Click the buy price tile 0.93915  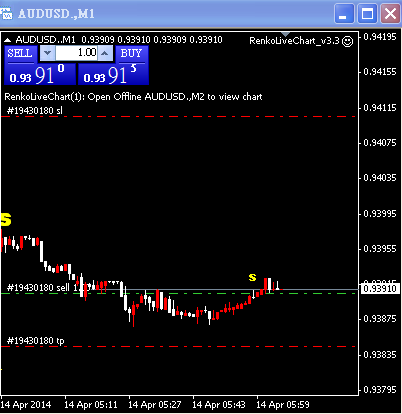coord(113,74)
